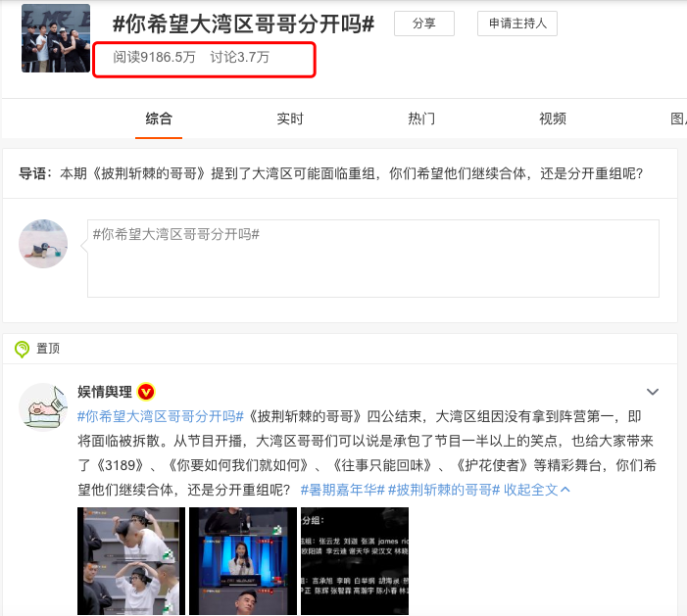687x616 pixels.
Task: Click the verified V badge next to 娱情舆理
Action: coord(146,392)
